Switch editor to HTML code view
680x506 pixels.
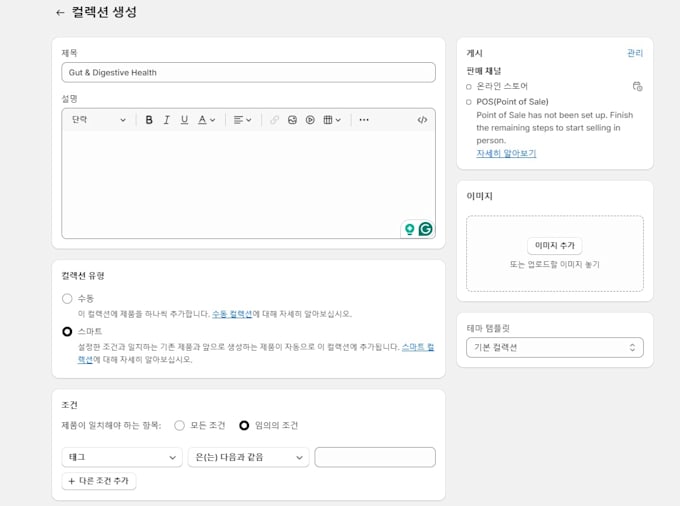pyautogui.click(x=422, y=120)
